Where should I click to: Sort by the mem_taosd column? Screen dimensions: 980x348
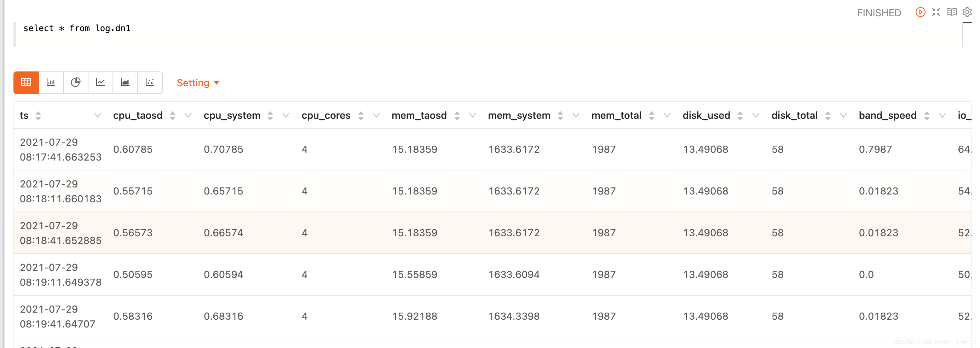tap(457, 116)
